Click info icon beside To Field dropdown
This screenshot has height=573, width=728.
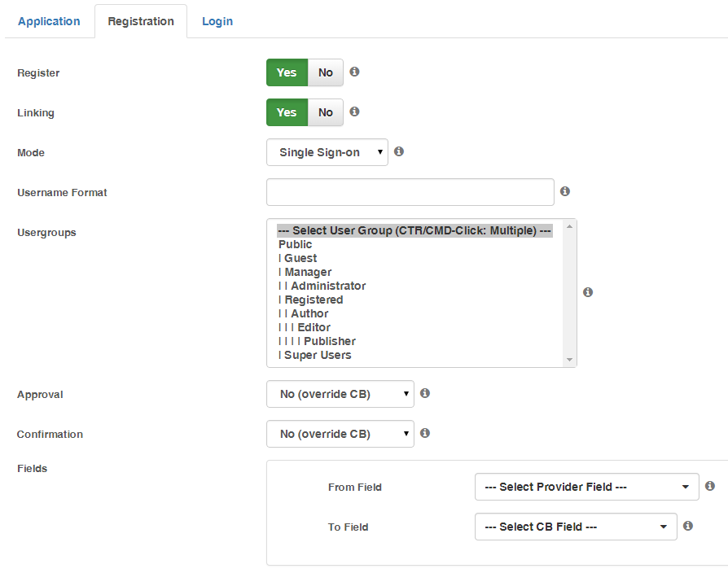coord(688,526)
